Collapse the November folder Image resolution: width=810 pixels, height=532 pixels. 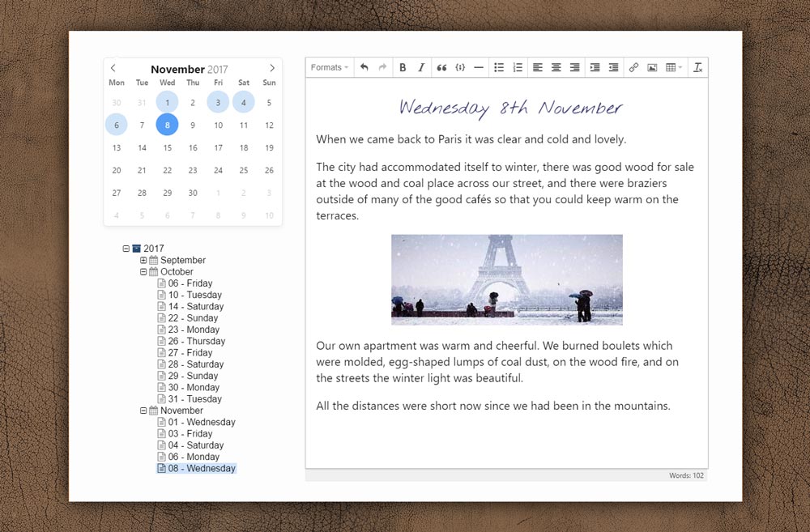tap(143, 411)
